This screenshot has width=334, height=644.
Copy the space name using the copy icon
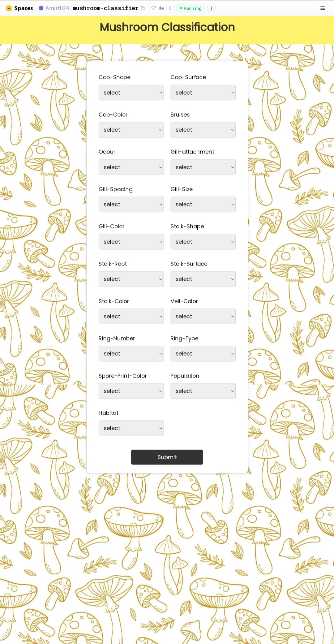142,8
